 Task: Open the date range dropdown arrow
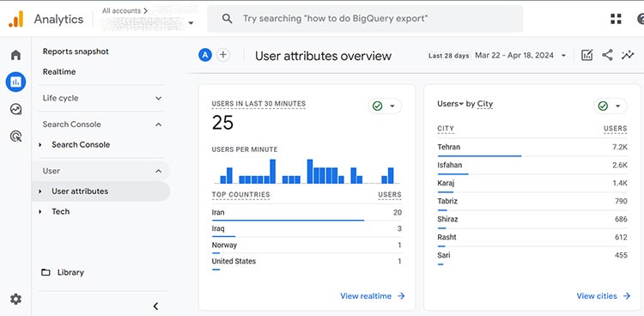click(x=563, y=56)
